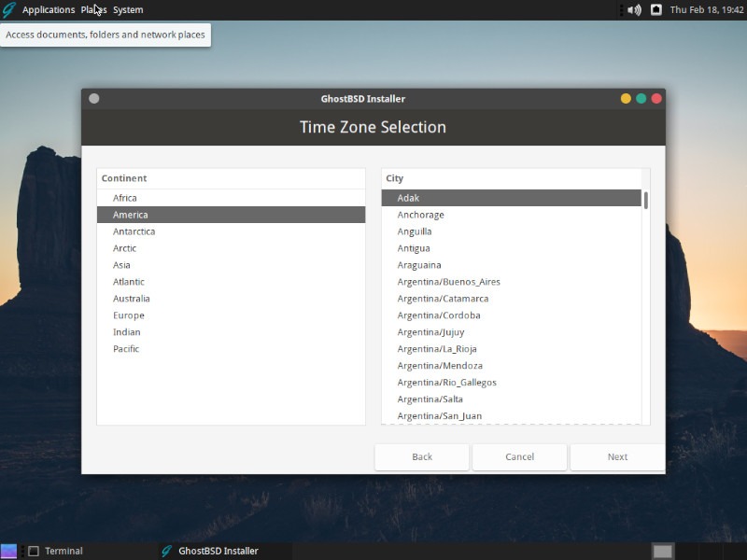This screenshot has height=560, width=747.
Task: Click the date and time clock
Action: [x=705, y=9]
